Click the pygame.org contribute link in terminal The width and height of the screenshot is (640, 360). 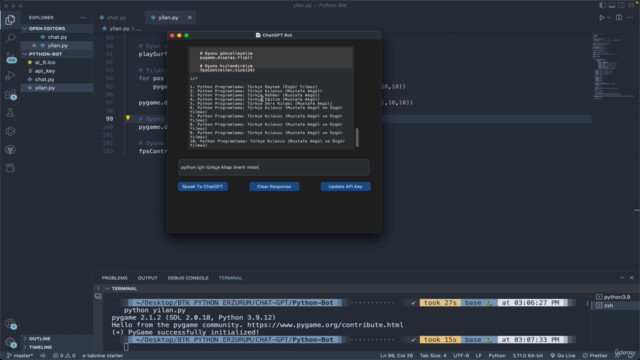tap(325, 325)
